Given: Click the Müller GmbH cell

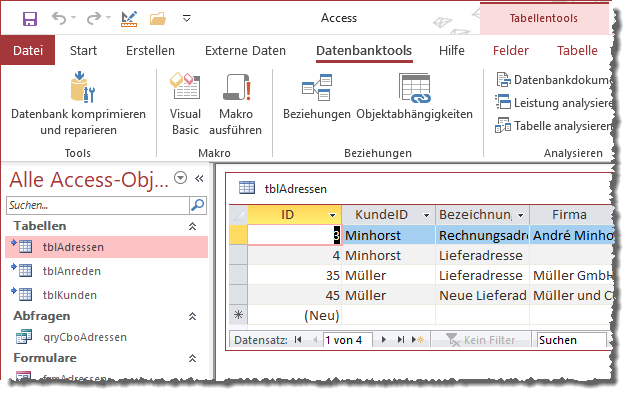Looking at the screenshot, I should point(571,275).
